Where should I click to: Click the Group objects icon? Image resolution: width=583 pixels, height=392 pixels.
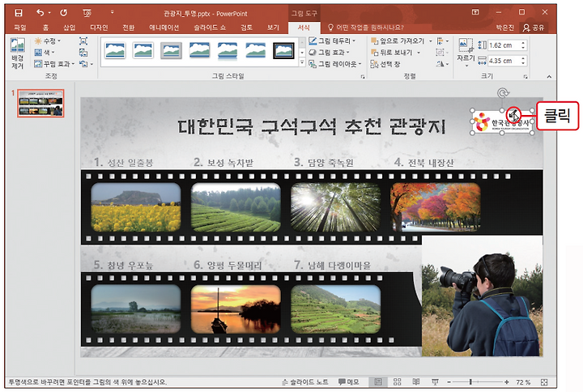pos(441,53)
